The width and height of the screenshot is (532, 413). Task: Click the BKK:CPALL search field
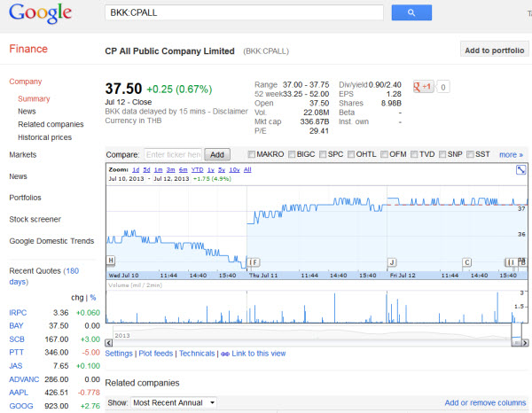pos(245,12)
